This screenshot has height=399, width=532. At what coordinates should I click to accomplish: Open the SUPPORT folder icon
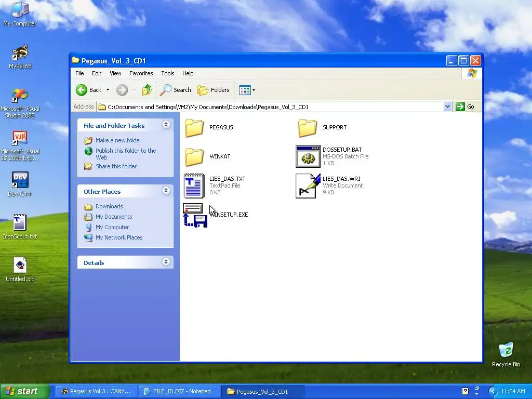click(308, 128)
